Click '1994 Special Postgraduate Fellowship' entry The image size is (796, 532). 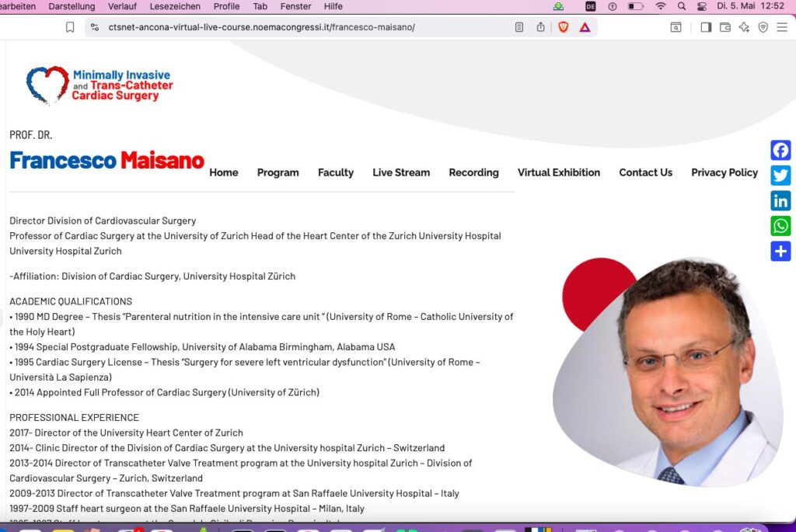click(x=202, y=347)
